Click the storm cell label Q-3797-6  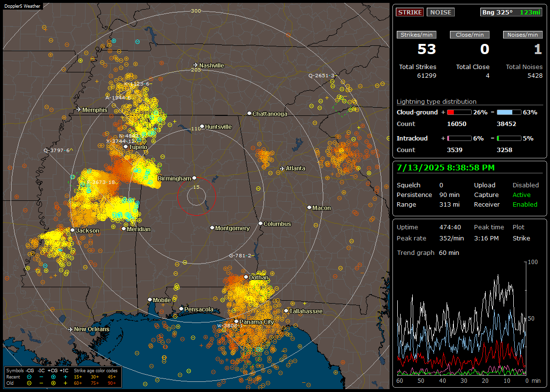(57, 150)
